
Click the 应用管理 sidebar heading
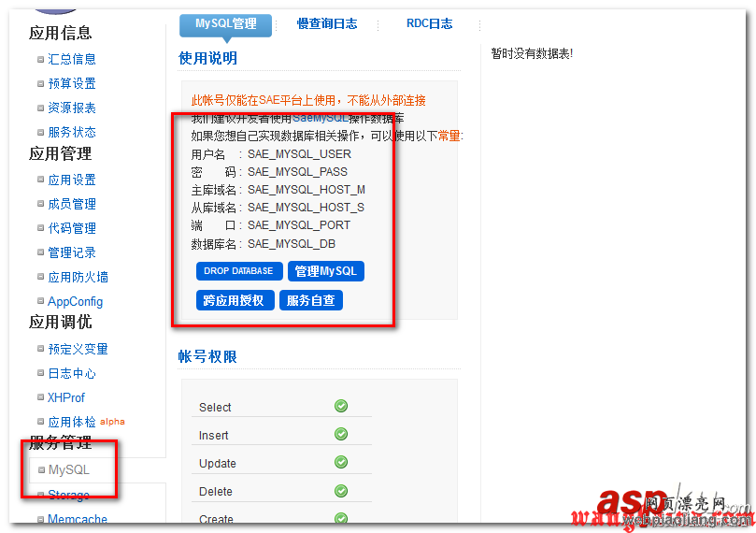(x=60, y=154)
